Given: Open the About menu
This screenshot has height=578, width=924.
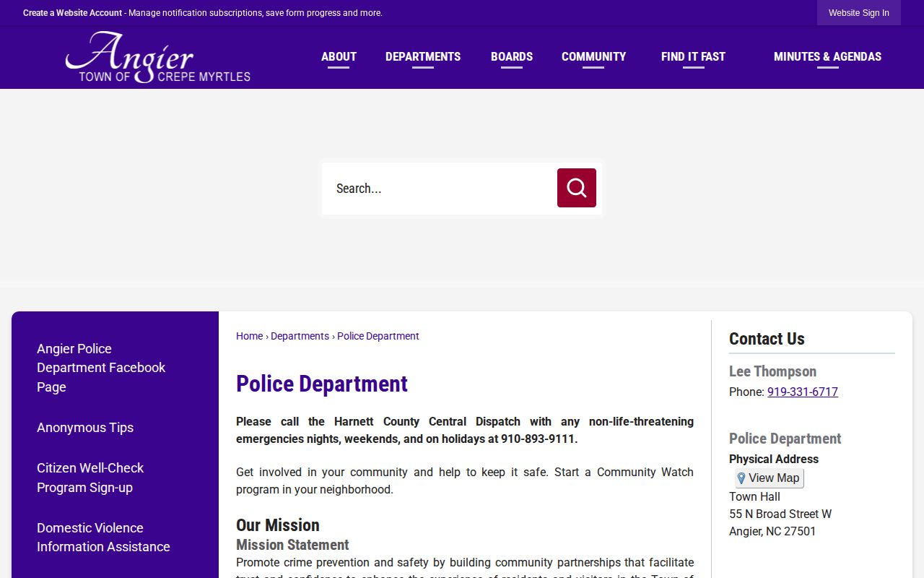Looking at the screenshot, I should tap(339, 56).
